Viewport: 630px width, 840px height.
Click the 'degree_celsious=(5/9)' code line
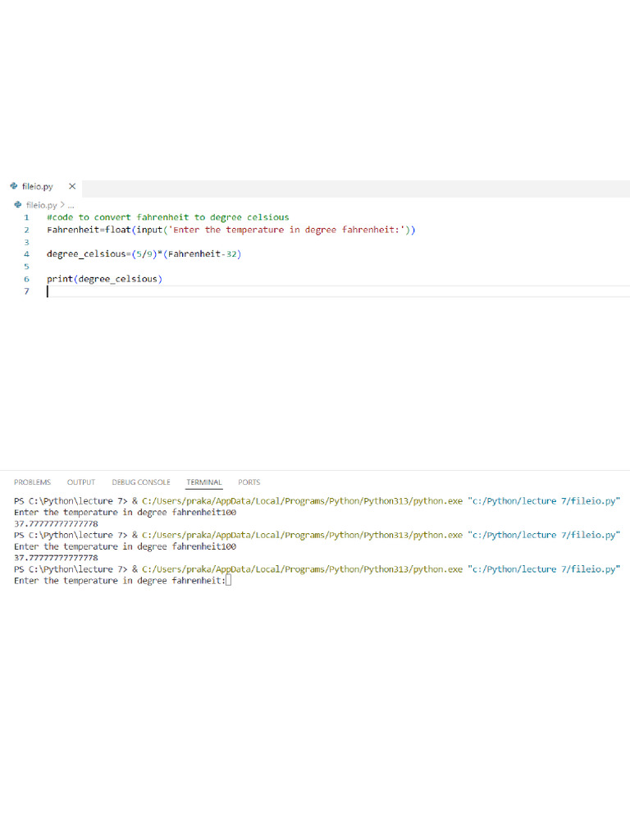(144, 254)
